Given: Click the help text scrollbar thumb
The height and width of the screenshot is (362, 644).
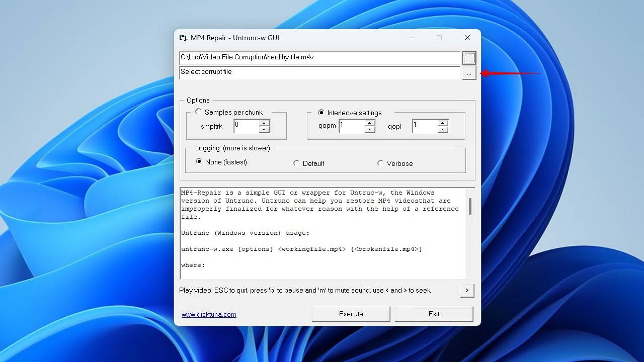Looking at the screenshot, I should point(470,206).
